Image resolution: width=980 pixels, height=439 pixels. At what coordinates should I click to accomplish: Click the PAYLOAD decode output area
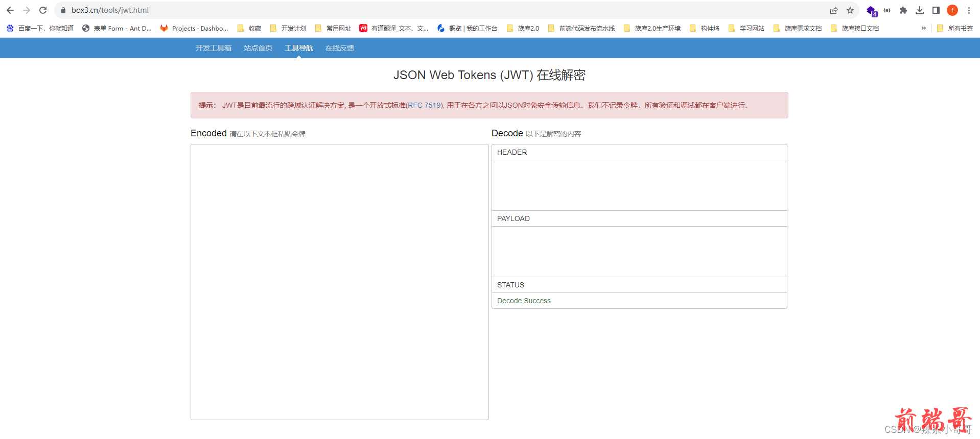(x=639, y=252)
